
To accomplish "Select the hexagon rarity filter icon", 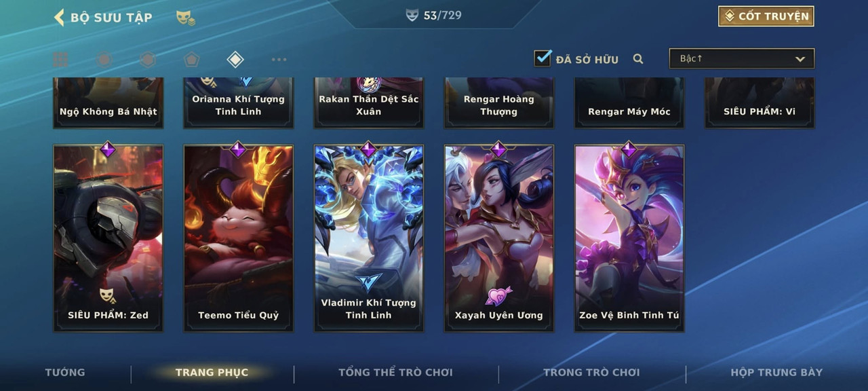I will (148, 60).
